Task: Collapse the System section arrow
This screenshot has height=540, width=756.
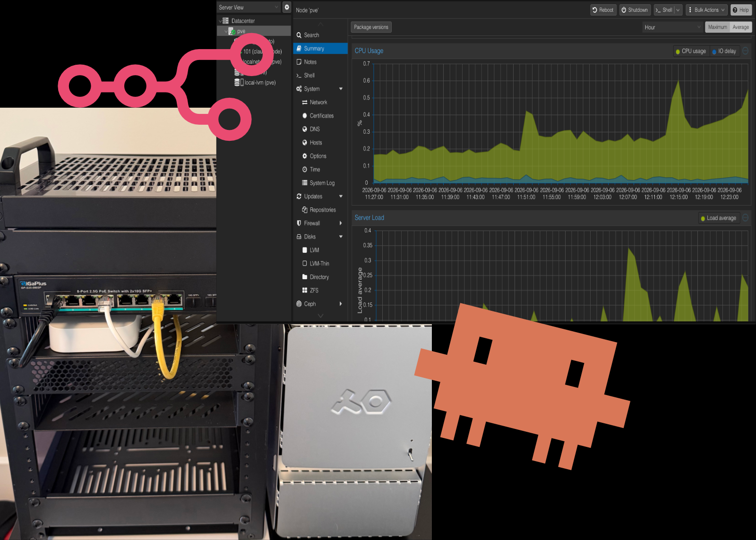Action: [x=341, y=89]
